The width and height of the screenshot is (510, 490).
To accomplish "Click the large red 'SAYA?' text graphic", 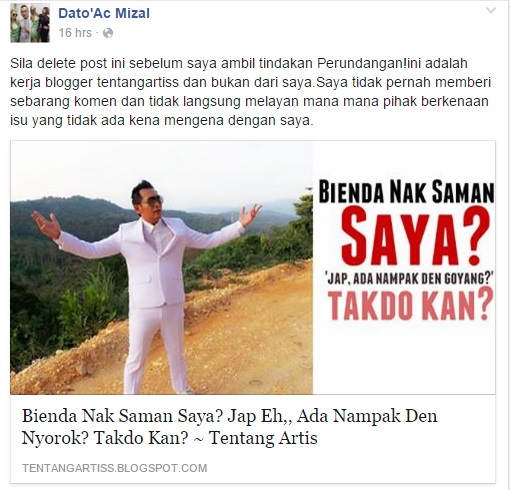I will point(415,237).
